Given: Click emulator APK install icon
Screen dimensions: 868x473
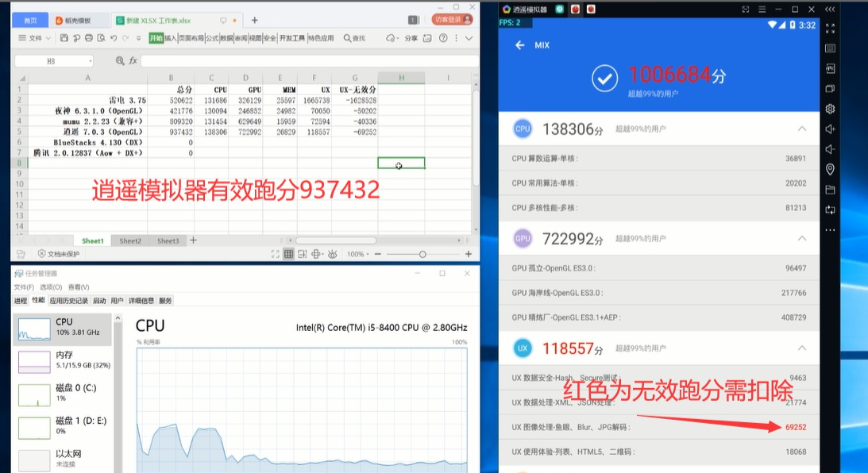Looking at the screenshot, I should (830, 68).
